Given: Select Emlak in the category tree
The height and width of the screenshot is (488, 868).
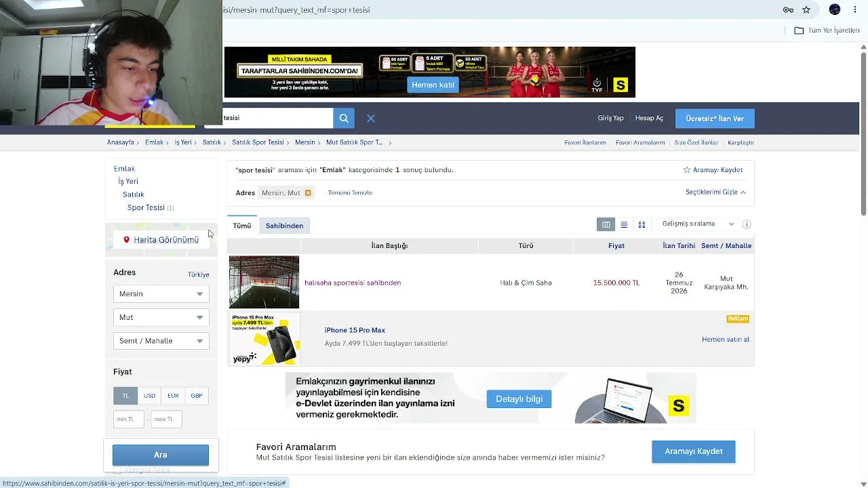Looking at the screenshot, I should [124, 169].
